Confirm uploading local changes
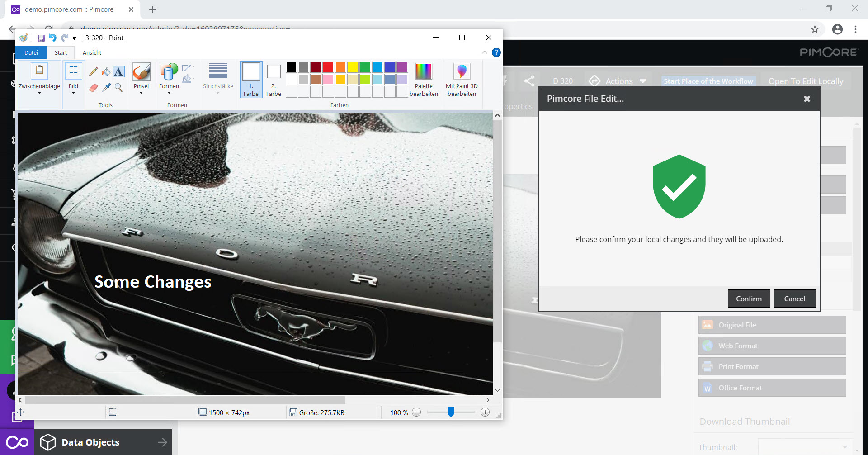This screenshot has width=868, height=455. pos(749,299)
